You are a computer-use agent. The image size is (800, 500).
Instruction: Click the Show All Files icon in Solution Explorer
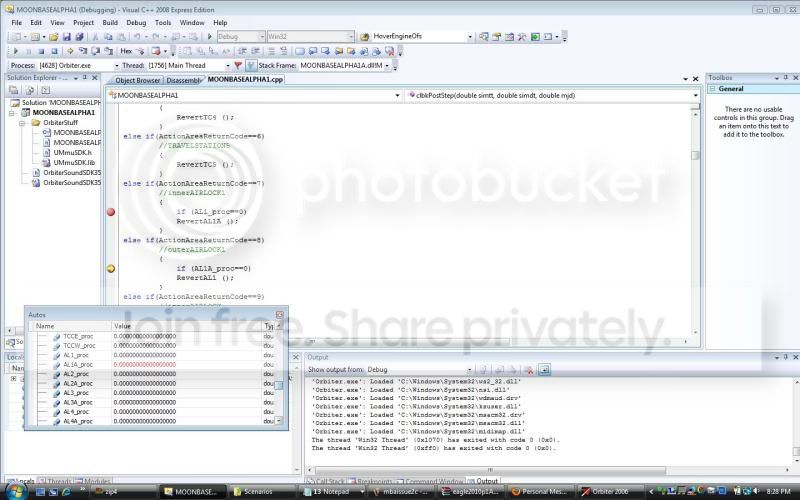coord(30,90)
